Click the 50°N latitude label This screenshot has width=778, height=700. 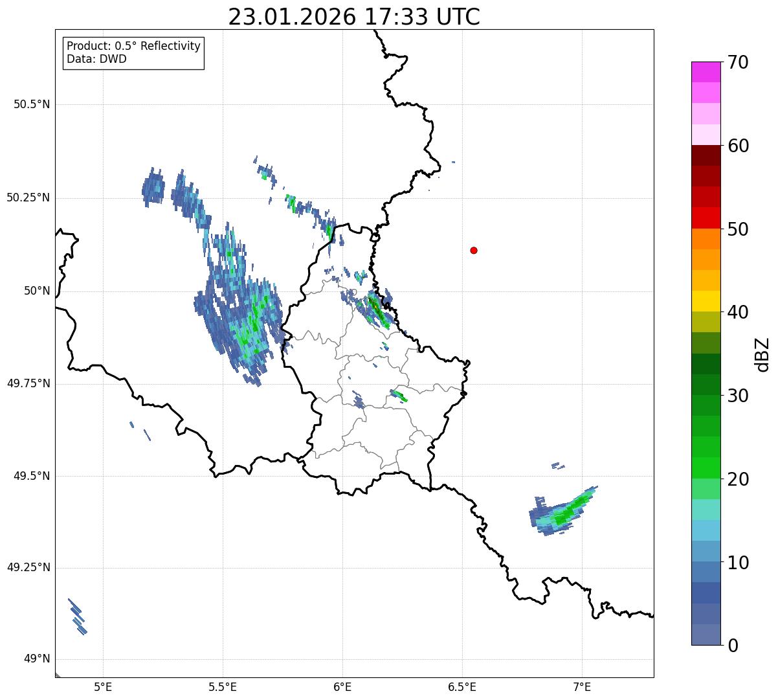(x=37, y=291)
